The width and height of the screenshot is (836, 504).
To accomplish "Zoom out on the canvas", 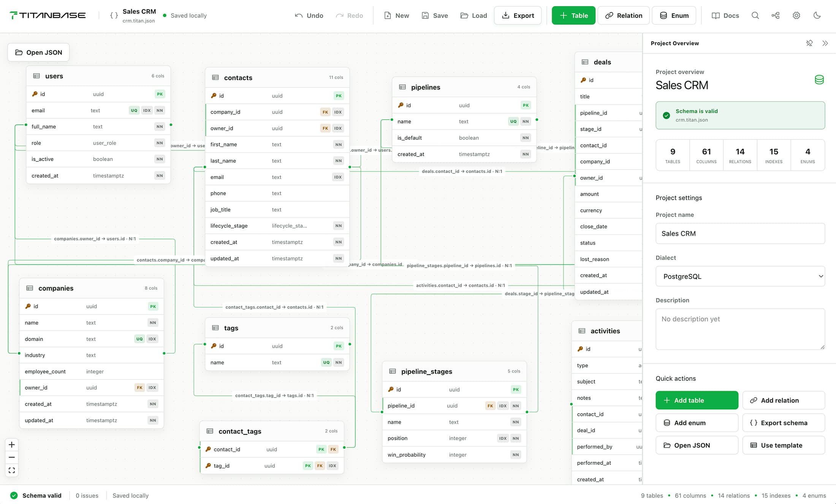I will coord(12,457).
